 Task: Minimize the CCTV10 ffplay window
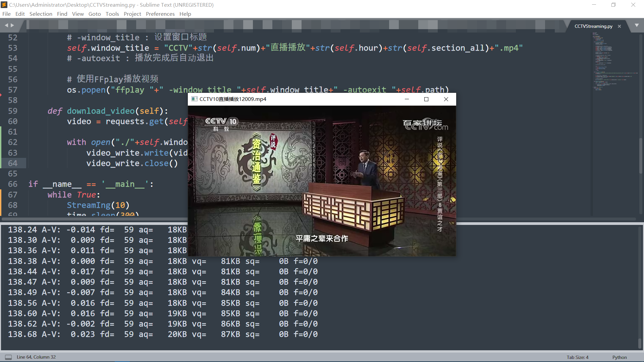click(407, 99)
